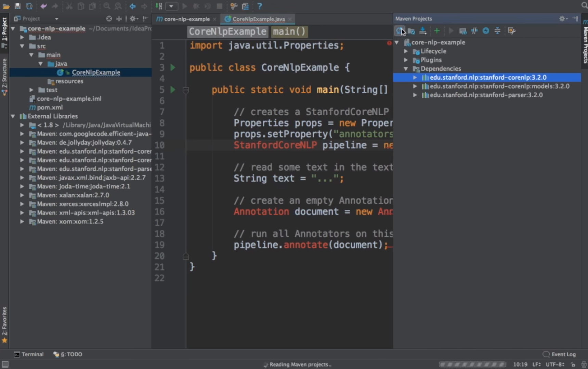Click the Save All icon

[17, 6]
